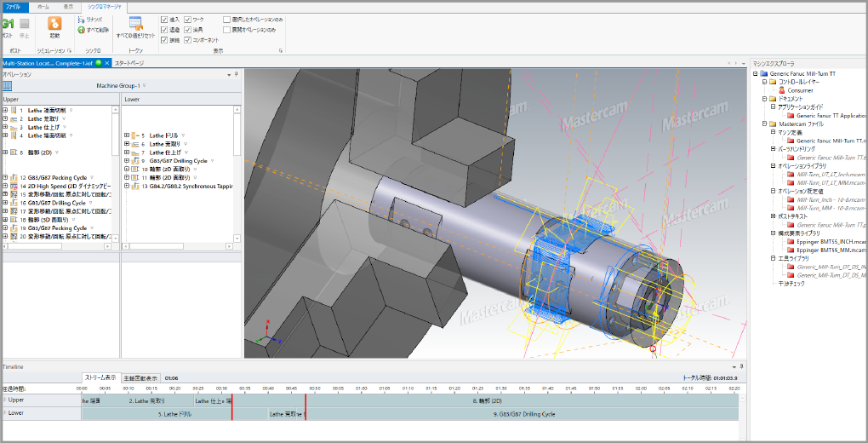Select operation 14 2D High Speed icon
This screenshot has width=868, height=443.
point(14,186)
